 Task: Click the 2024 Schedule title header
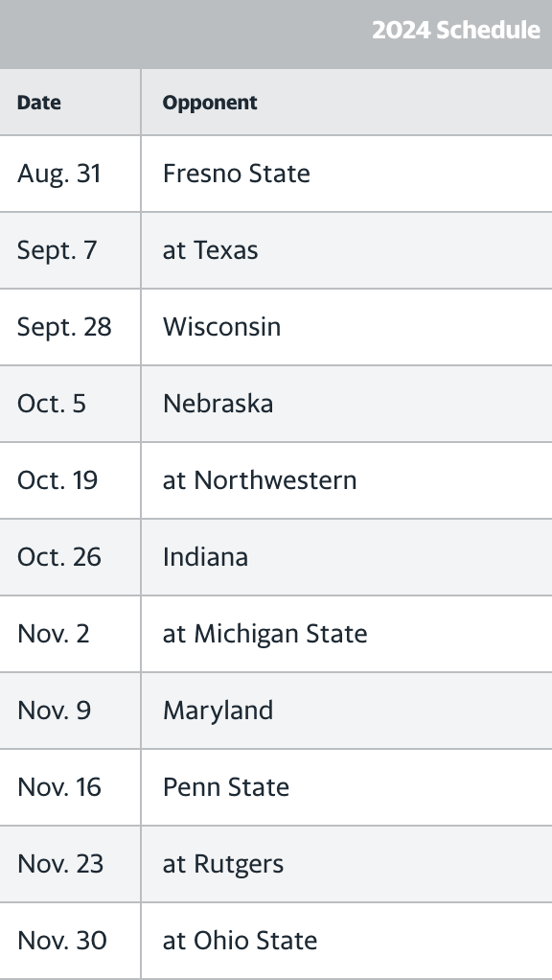point(456,30)
